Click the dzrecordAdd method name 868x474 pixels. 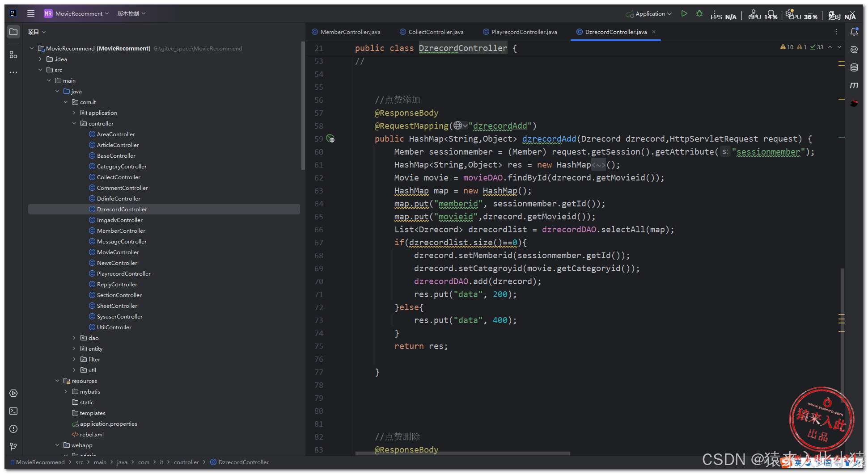[549, 138]
